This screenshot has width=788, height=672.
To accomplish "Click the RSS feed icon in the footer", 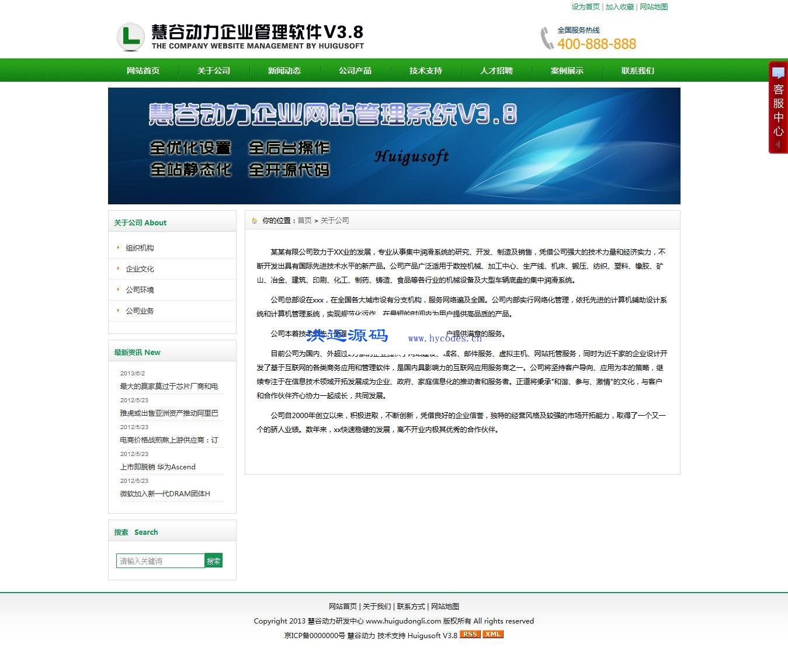I will click(470, 634).
